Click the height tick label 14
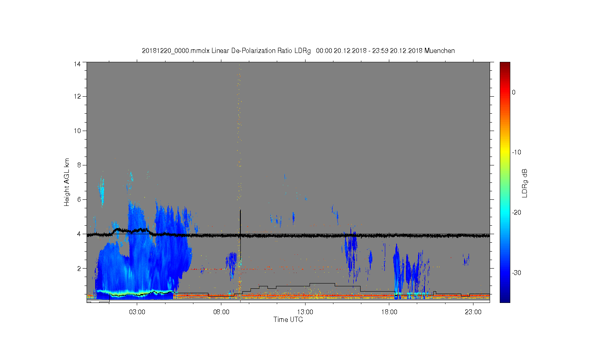607x364 pixels. pos(77,64)
